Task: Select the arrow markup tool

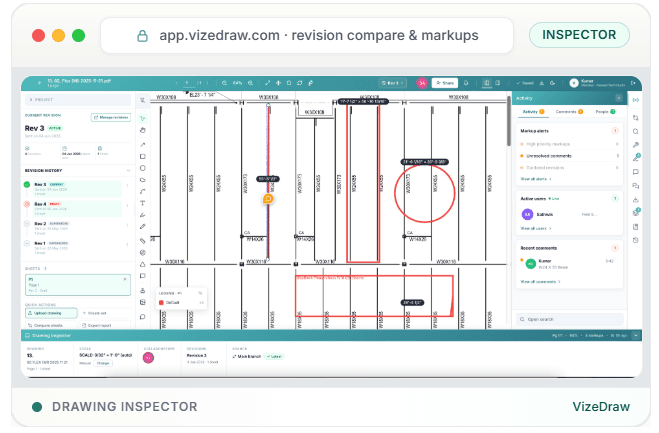Action: 142,145
